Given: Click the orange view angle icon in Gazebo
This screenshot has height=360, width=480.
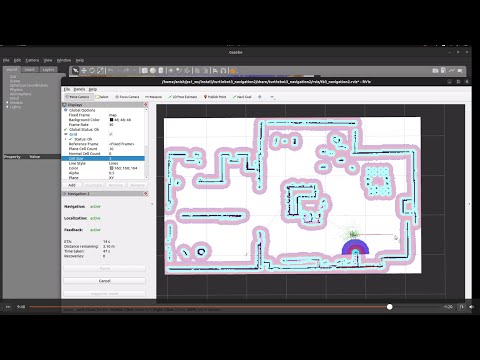Looking at the screenshot, I should pyautogui.click(x=233, y=71).
